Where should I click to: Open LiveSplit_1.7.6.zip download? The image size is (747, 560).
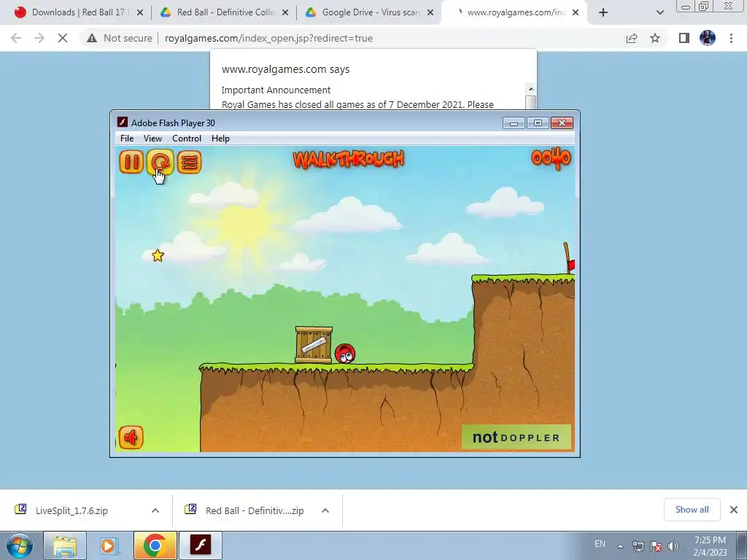click(x=71, y=510)
